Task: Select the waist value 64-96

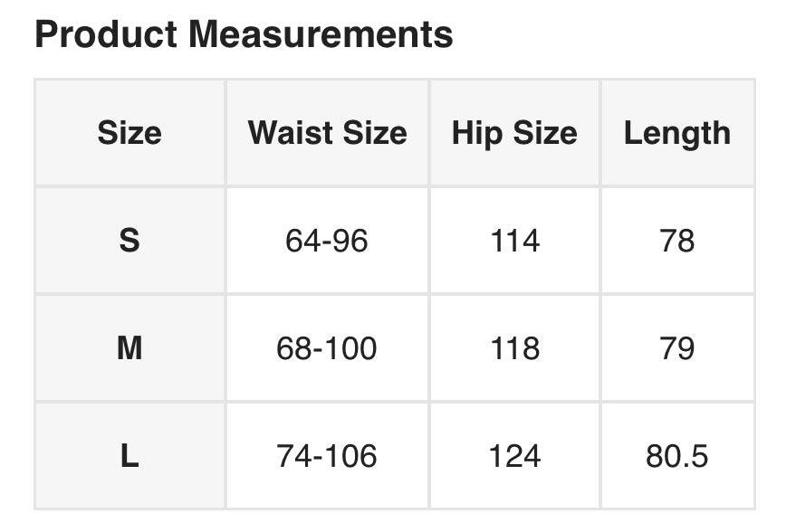Action: [x=327, y=241]
